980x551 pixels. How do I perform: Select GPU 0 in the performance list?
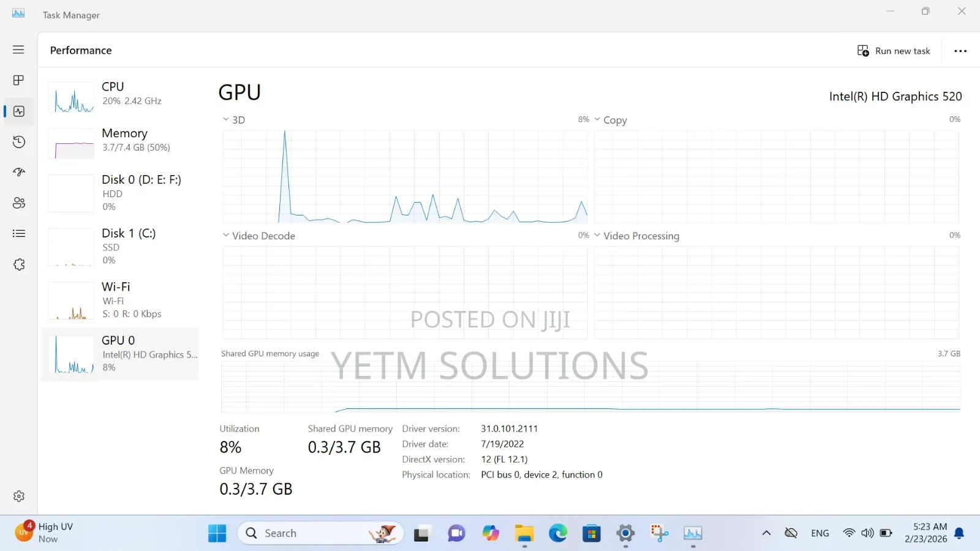(x=120, y=354)
